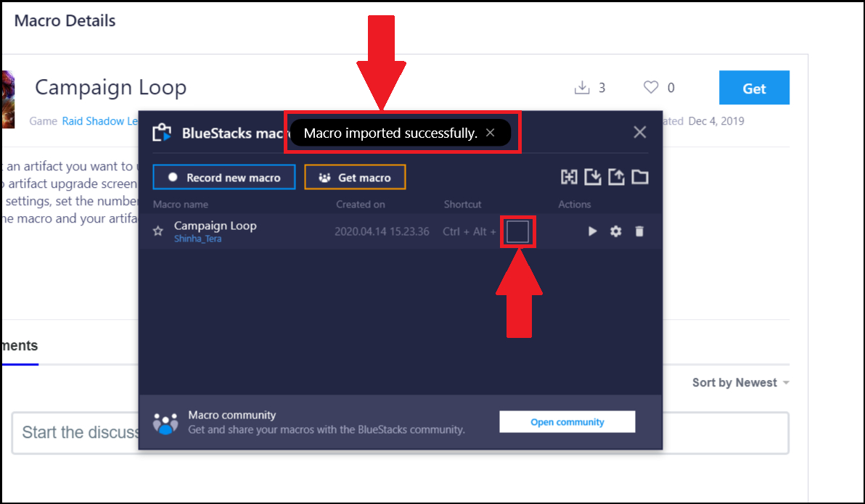Click the export macro icon

[616, 177]
